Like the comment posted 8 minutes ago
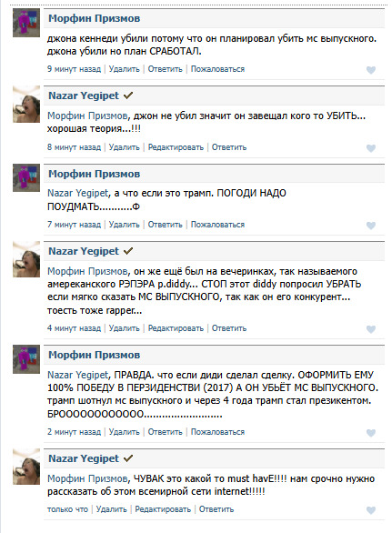The image size is (392, 533). point(370,148)
